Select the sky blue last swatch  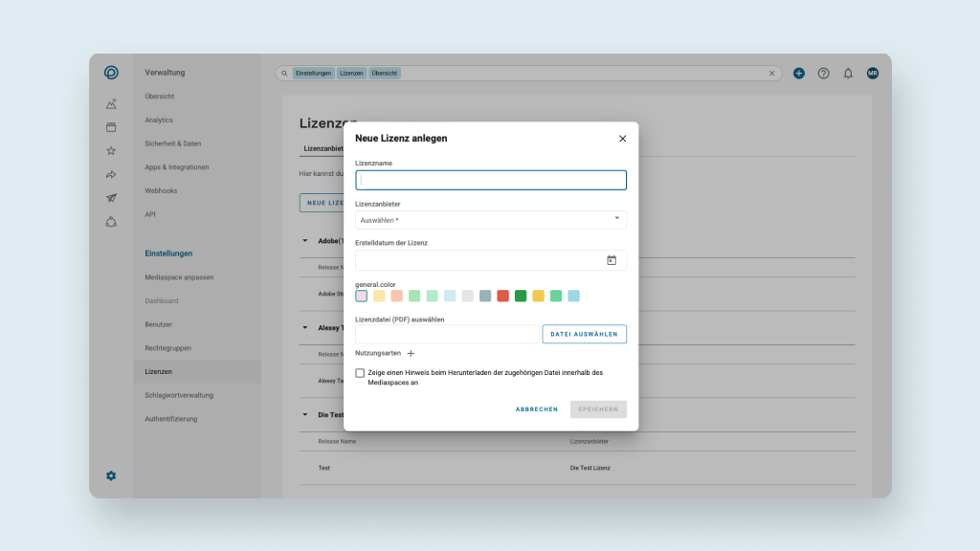click(574, 297)
